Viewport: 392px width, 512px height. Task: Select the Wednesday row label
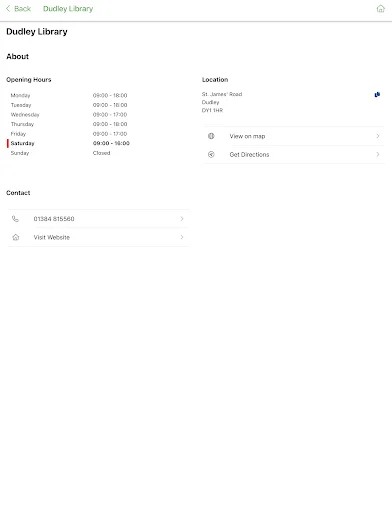pyautogui.click(x=25, y=115)
